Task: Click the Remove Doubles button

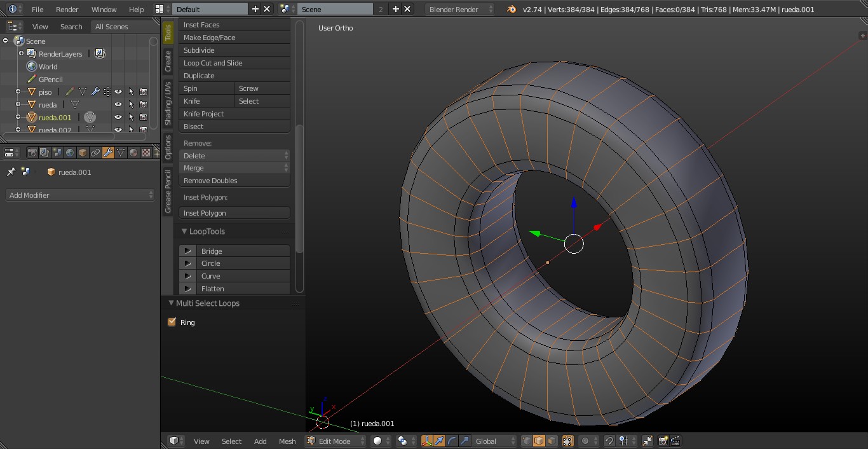Action: pyautogui.click(x=234, y=181)
